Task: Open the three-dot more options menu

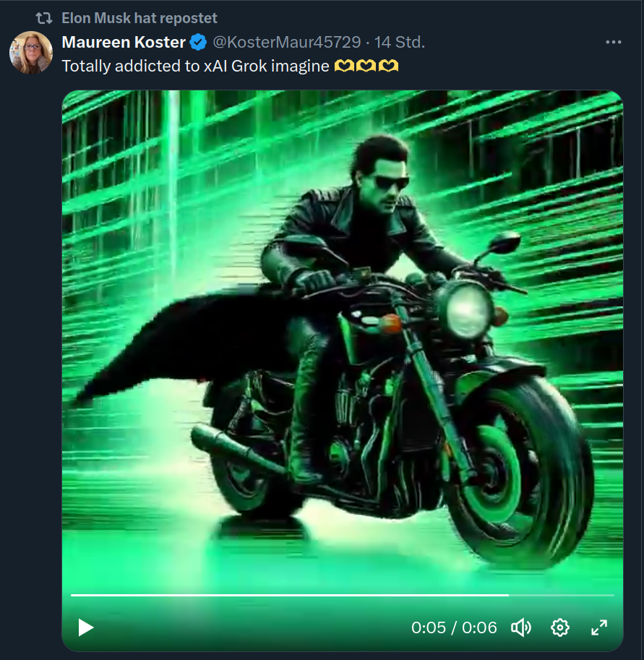Action: pyautogui.click(x=614, y=43)
